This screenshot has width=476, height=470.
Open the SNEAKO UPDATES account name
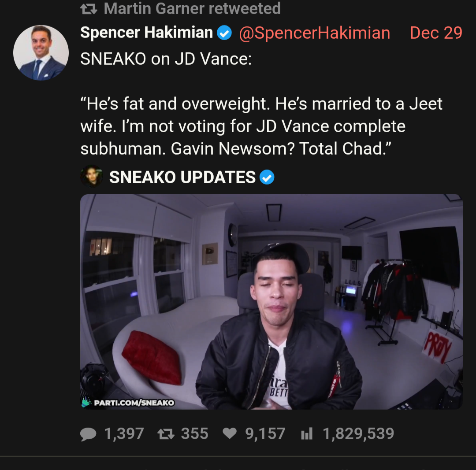182,177
